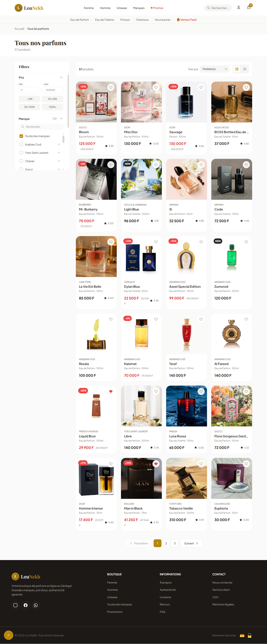Screen dimensions: 267x644
Task: Open the shopping bag cart icon
Action: [249, 7]
